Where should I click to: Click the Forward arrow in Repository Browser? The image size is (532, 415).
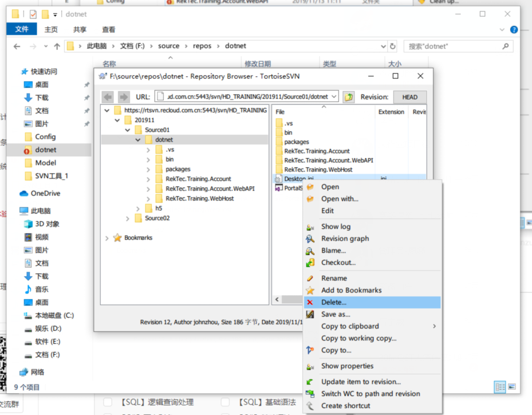pyautogui.click(x=124, y=97)
